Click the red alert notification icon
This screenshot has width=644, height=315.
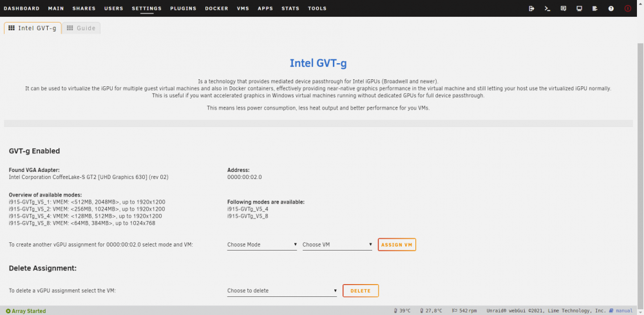tap(627, 8)
